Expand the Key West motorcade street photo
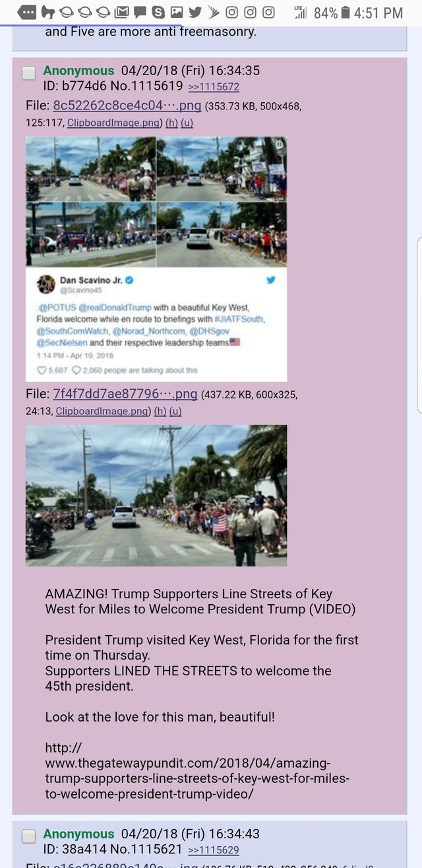The width and height of the screenshot is (422, 868). tap(156, 495)
